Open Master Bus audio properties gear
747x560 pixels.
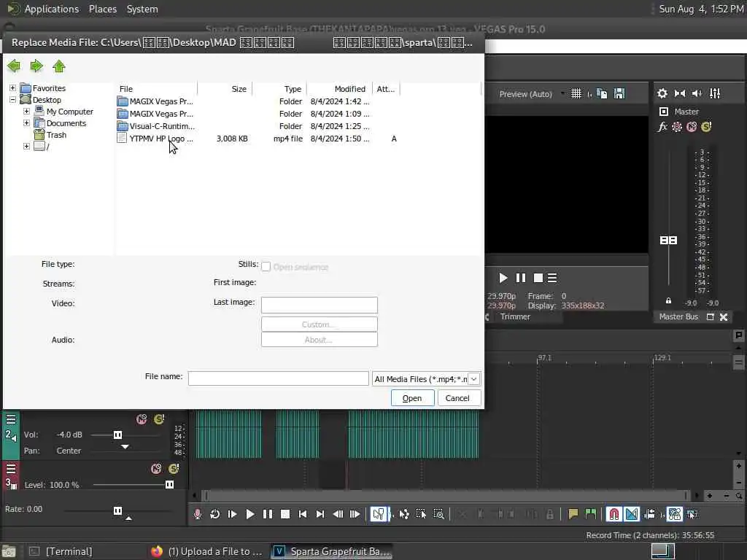(x=662, y=93)
